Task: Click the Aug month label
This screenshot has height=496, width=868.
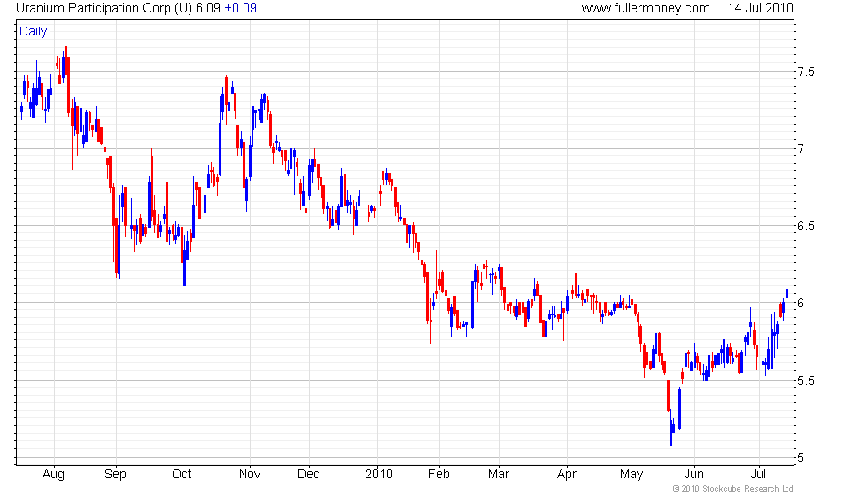Action: click(x=54, y=475)
